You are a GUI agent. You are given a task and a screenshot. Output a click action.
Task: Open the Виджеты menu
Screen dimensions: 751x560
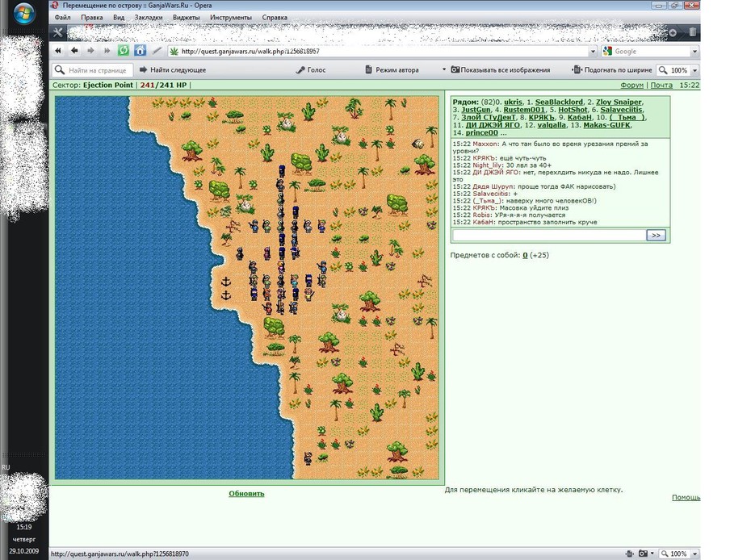click(186, 17)
